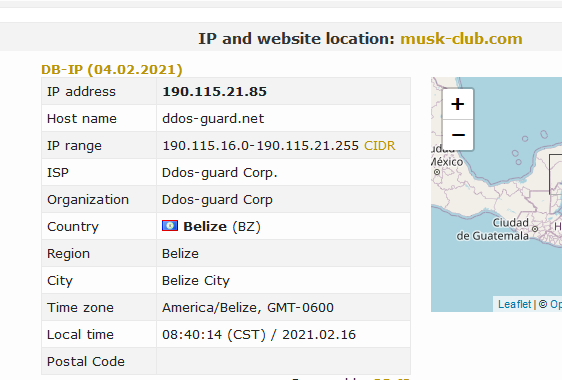
Task: Open the CIDR link
Action: pyautogui.click(x=380, y=146)
